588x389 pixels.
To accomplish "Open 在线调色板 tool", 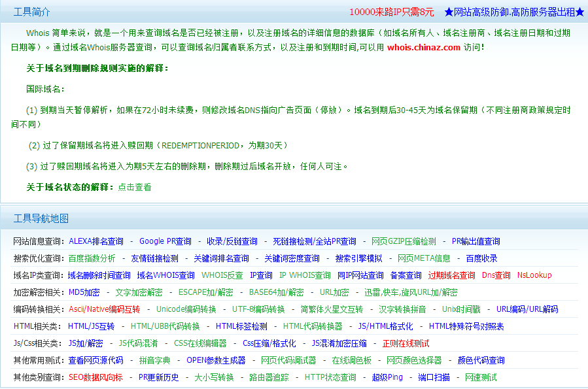I will coord(351,360).
